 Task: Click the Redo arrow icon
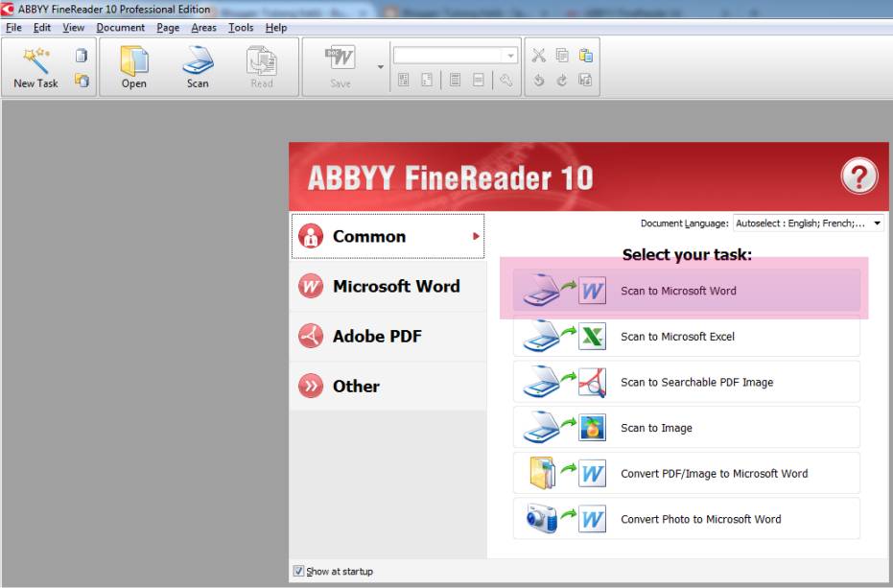[561, 81]
